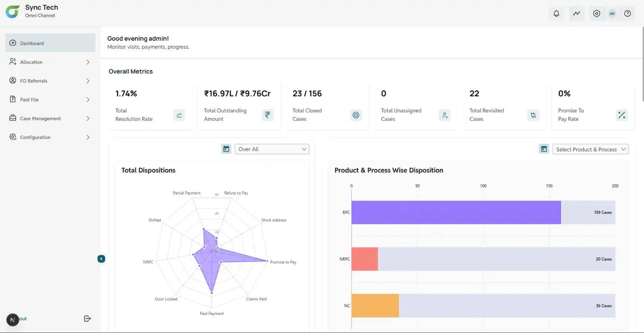The image size is (644, 333).
Task: Click the Total Revisited Cases refresh icon
Action: click(533, 115)
